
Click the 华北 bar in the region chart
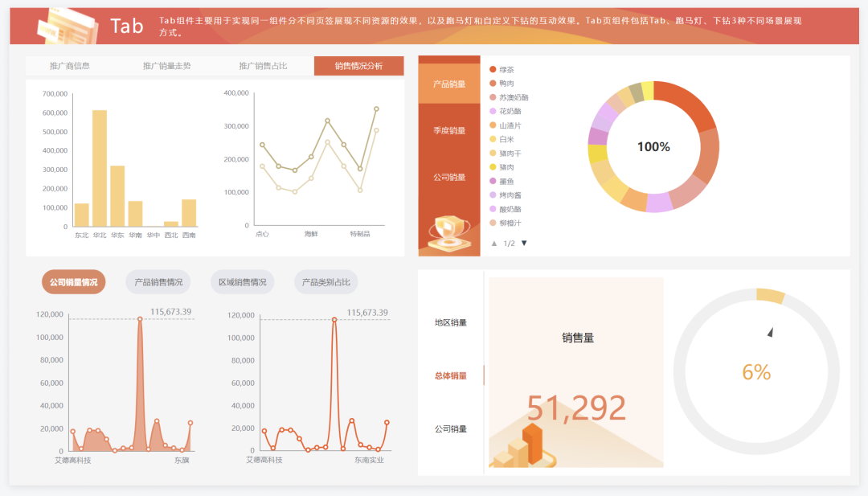point(100,168)
